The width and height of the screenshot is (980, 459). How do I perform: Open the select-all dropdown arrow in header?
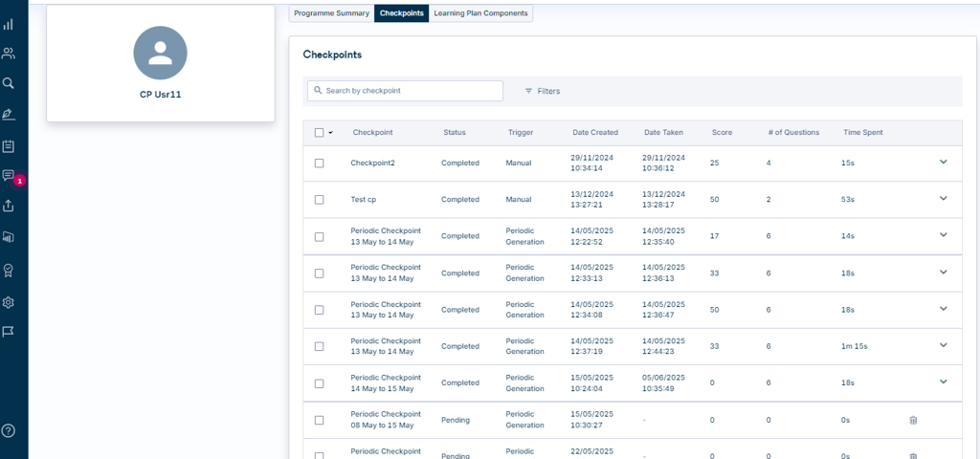330,132
